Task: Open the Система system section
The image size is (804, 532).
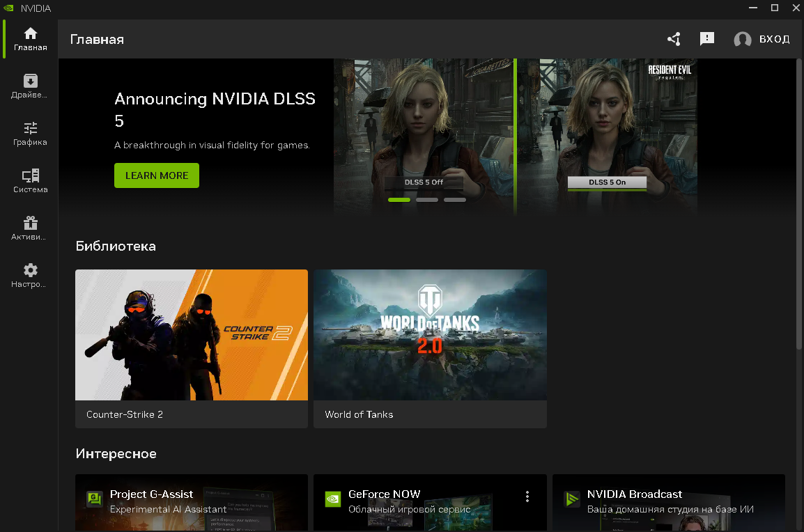Action: pyautogui.click(x=30, y=181)
